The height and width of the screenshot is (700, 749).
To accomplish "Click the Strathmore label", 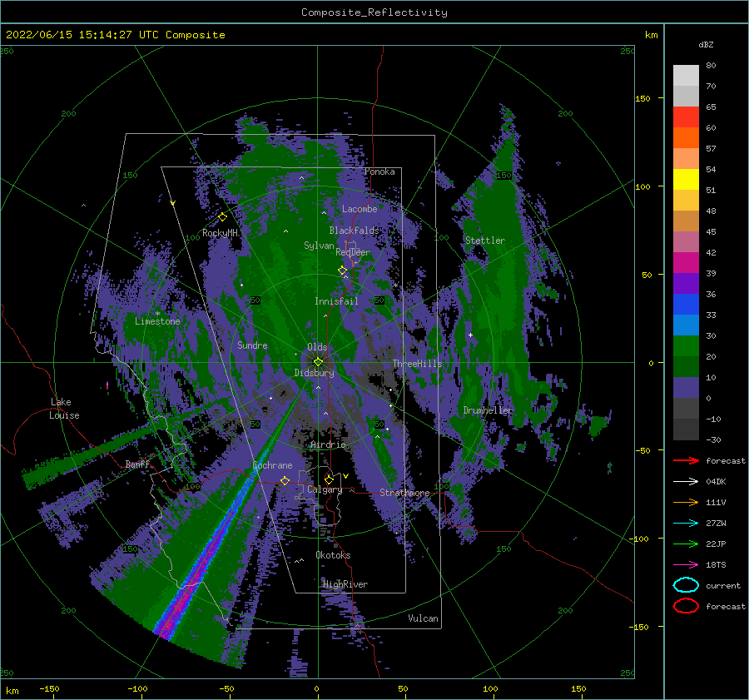I will (404, 493).
